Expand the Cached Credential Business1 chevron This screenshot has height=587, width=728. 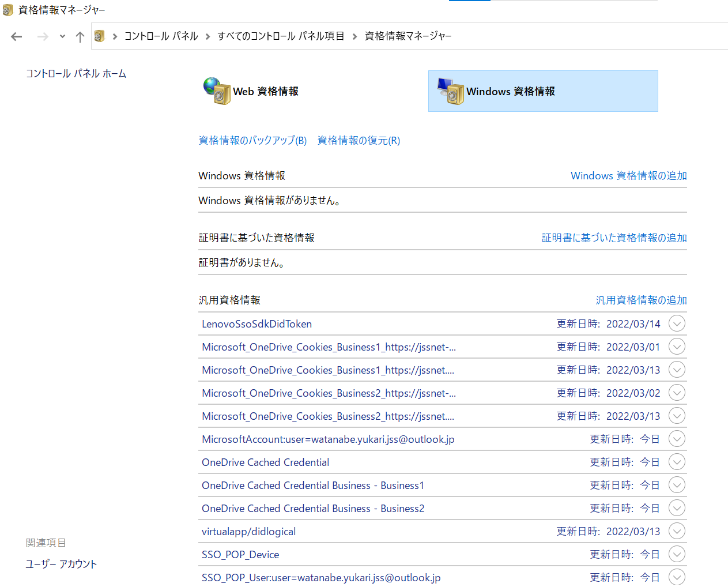[677, 485]
